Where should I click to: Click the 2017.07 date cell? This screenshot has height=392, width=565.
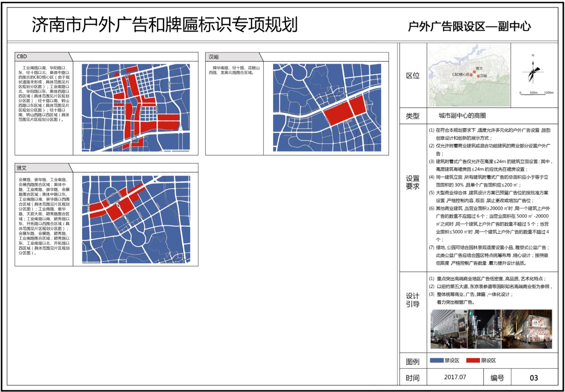[x=455, y=377]
